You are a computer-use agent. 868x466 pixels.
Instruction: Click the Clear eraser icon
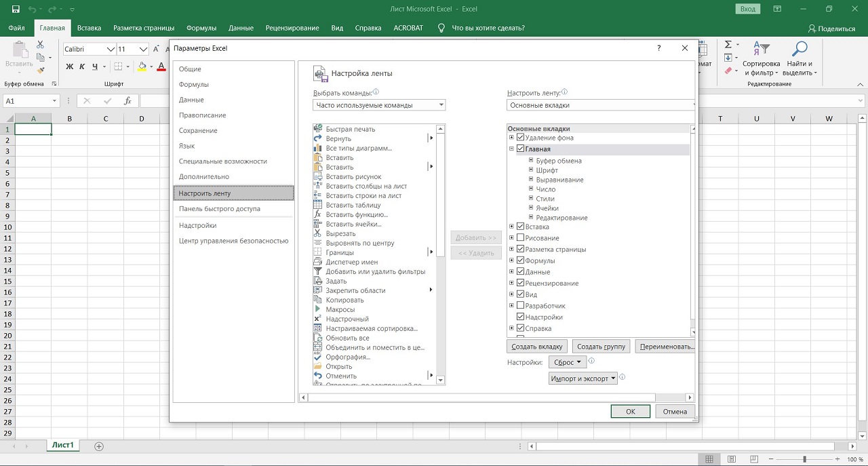pos(728,71)
